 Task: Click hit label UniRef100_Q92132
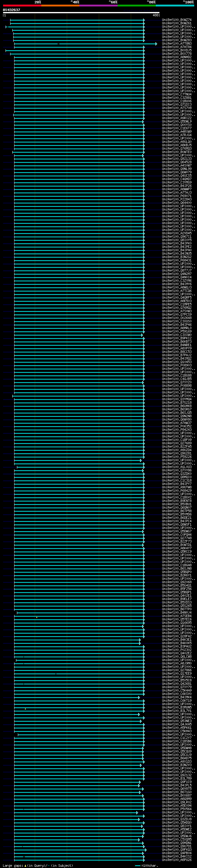(177, 775)
